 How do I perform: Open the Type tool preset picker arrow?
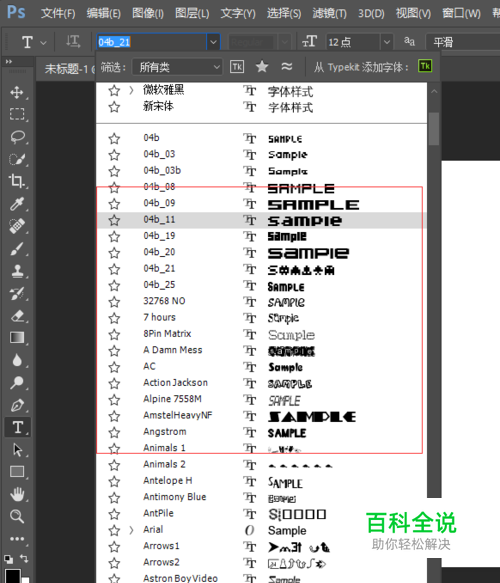[x=43, y=42]
